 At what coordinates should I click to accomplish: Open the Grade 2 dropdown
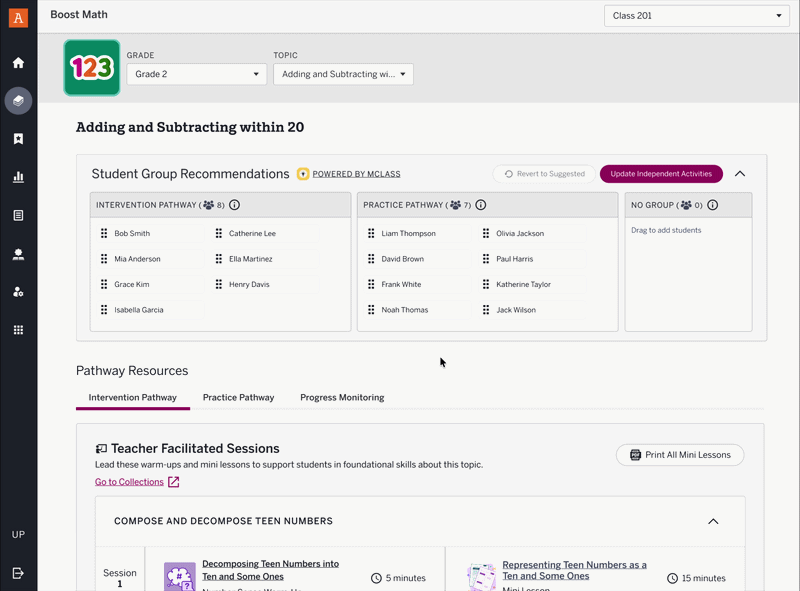click(196, 74)
